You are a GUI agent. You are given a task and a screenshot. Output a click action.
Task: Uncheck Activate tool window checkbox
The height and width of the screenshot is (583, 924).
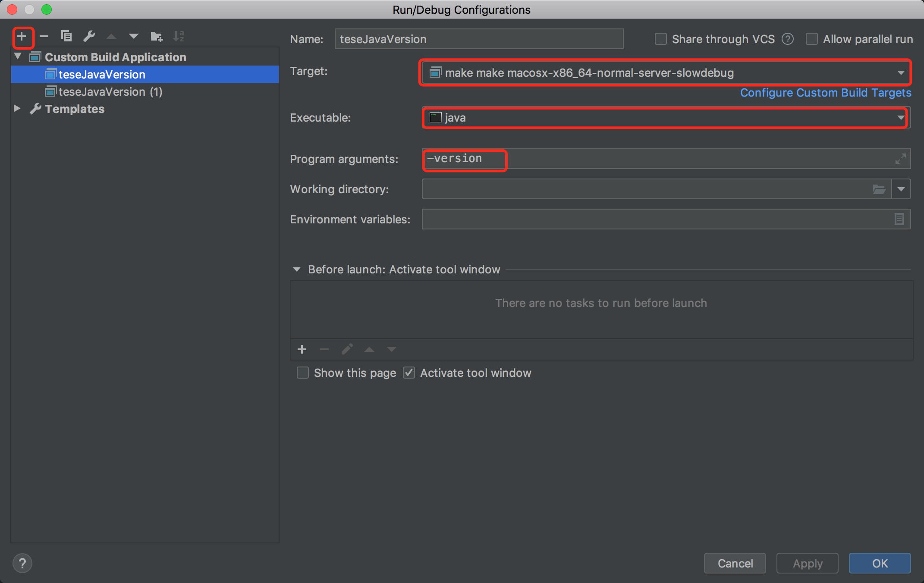tap(409, 373)
